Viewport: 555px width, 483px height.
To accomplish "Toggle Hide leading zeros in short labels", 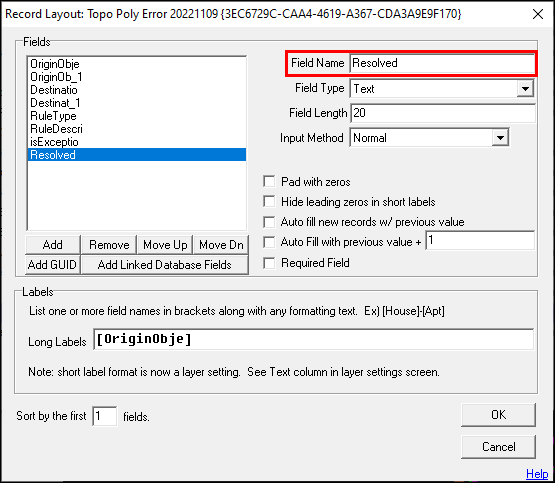I will tap(269, 202).
